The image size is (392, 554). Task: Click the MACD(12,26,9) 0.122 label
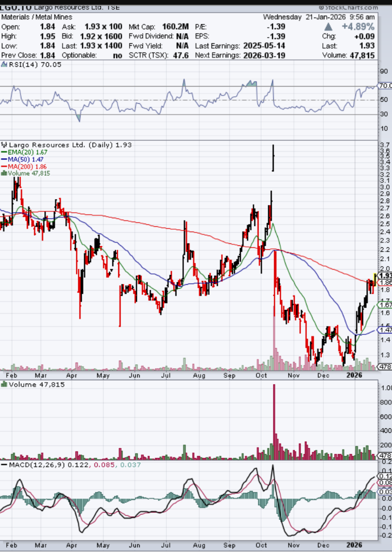(49, 464)
